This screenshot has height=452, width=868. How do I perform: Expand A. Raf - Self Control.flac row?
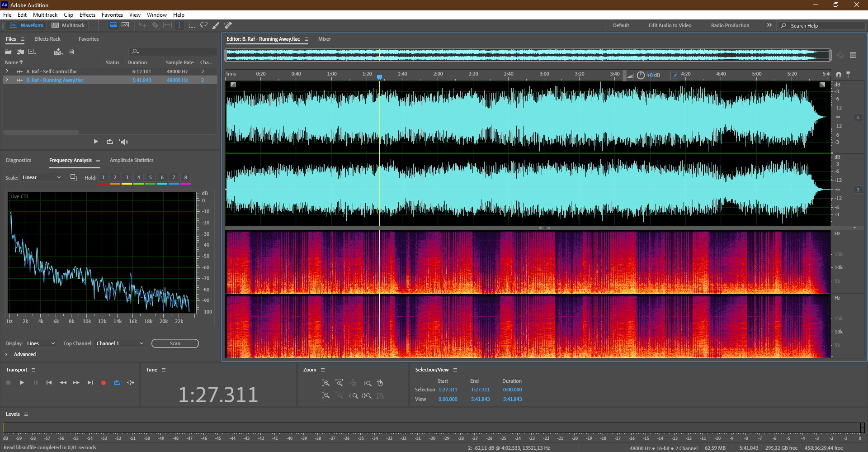[x=7, y=71]
